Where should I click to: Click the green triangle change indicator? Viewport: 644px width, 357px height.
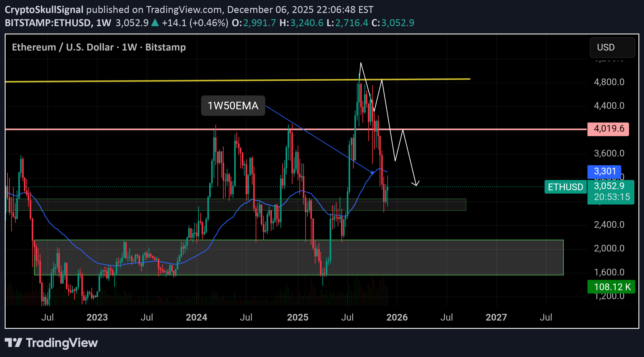pos(155,23)
